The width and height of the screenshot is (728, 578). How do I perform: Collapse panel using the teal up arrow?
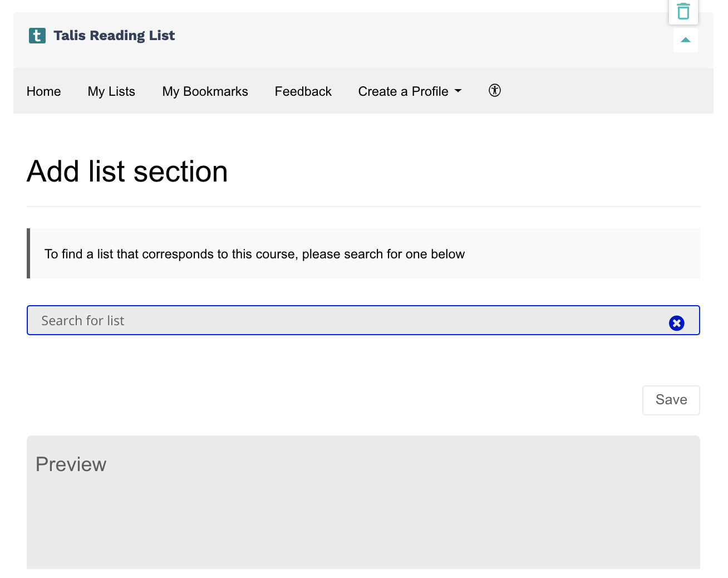point(685,40)
